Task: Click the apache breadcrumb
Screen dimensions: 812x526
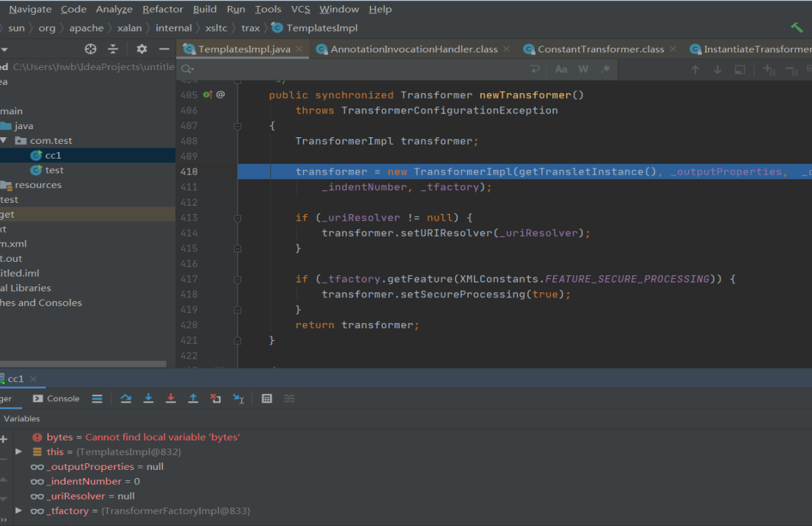Action: 86,28
